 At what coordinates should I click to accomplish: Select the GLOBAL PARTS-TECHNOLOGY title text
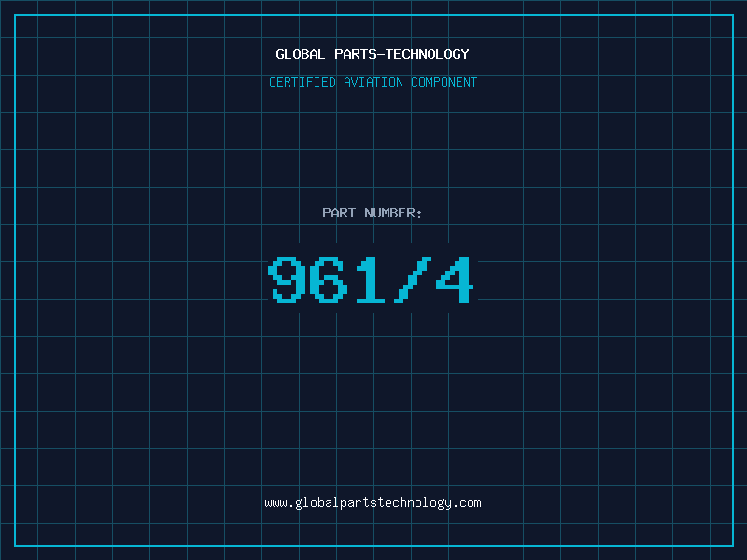[x=373, y=54]
